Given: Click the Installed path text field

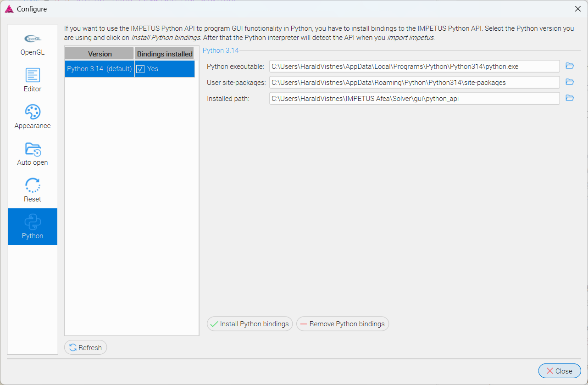Looking at the screenshot, I should point(414,98).
